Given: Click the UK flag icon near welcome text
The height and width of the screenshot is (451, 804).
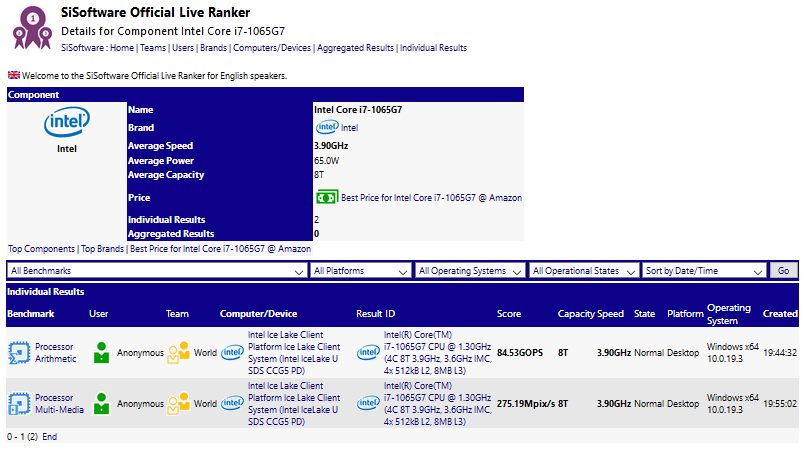Looking at the screenshot, I should tap(14, 76).
